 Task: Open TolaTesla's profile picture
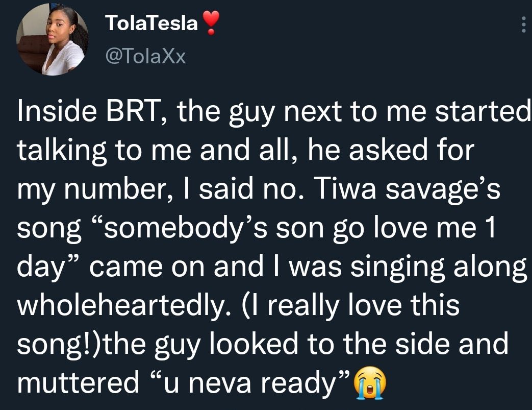click(52, 39)
